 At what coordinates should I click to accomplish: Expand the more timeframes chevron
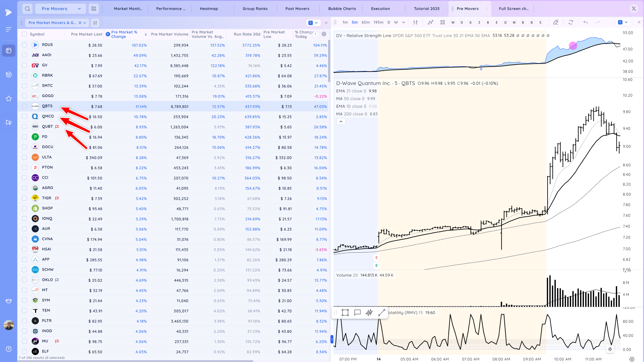[403, 23]
